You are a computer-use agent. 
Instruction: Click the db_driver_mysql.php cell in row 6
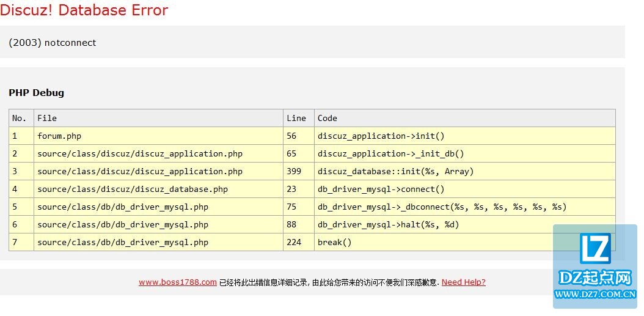pyautogui.click(x=158, y=224)
